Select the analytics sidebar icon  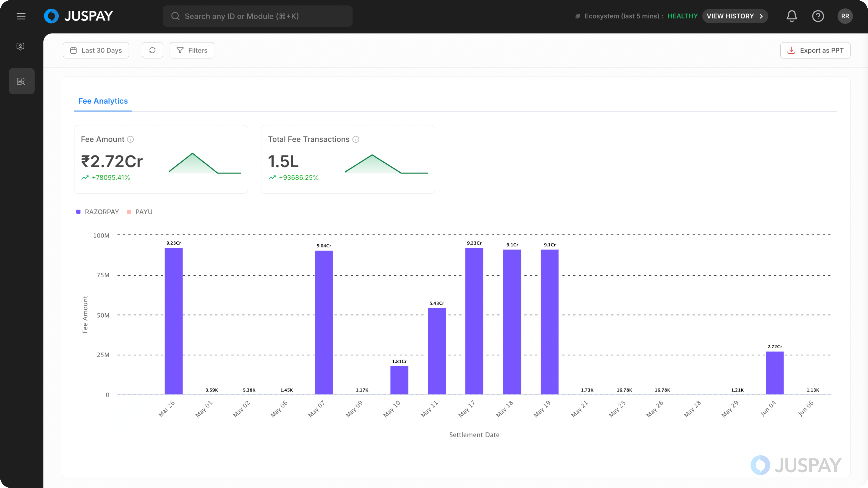click(x=21, y=81)
